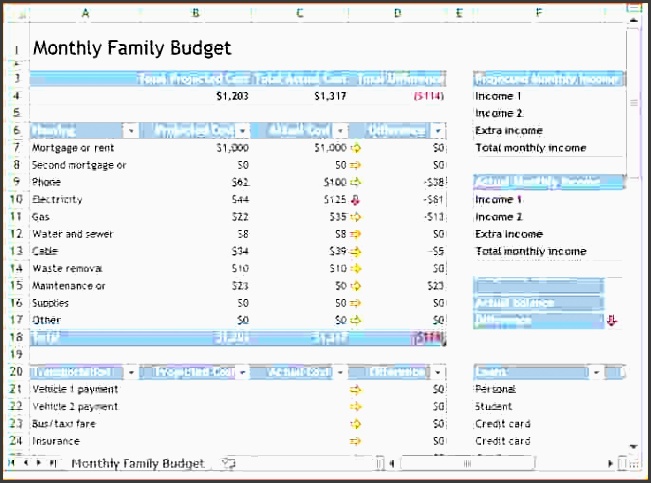651x483 pixels.
Task: Click the red arrow beside balance Difference
Action: point(613,321)
